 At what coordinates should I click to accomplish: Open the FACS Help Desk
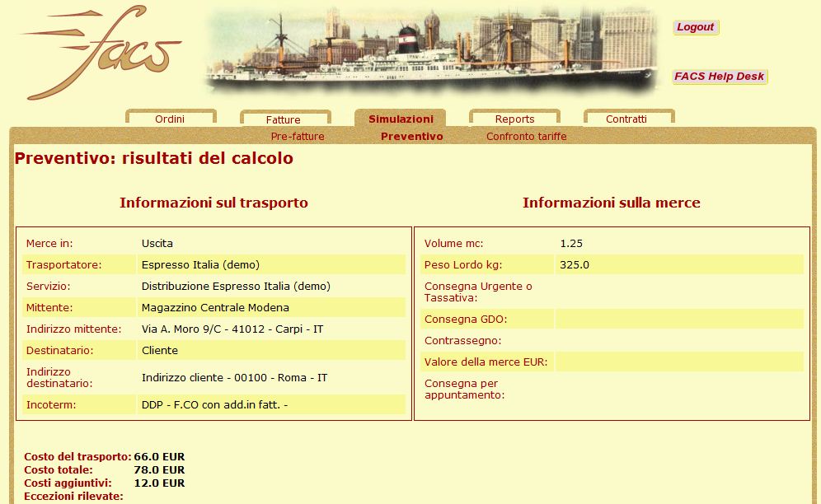pyautogui.click(x=720, y=77)
